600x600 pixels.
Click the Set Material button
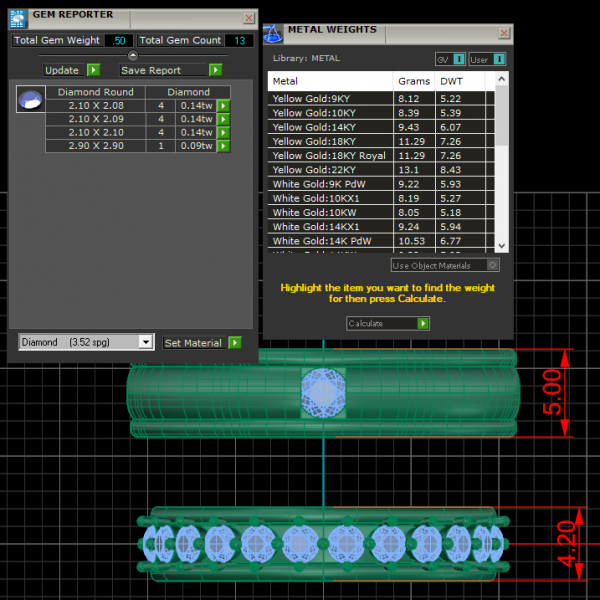tap(193, 343)
